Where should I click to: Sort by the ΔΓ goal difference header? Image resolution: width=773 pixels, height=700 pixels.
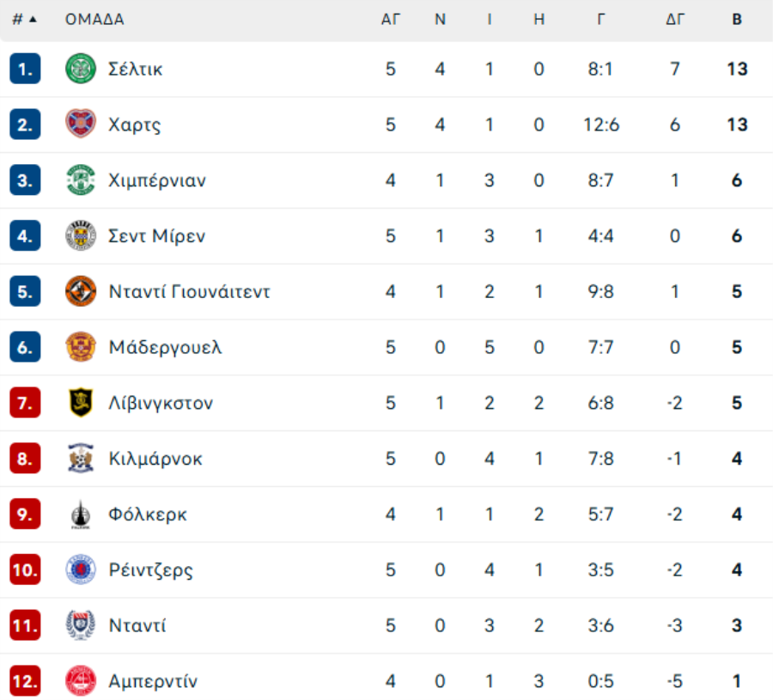tap(675, 19)
